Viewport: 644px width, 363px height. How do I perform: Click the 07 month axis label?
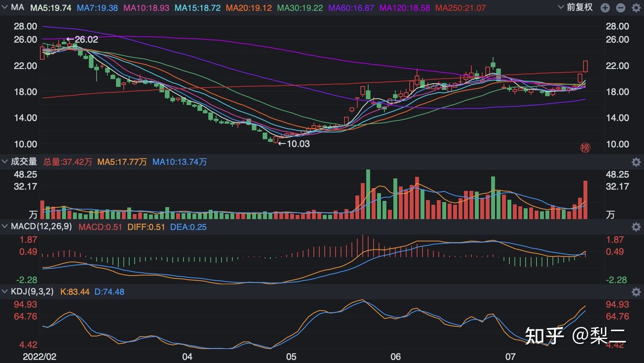click(511, 356)
